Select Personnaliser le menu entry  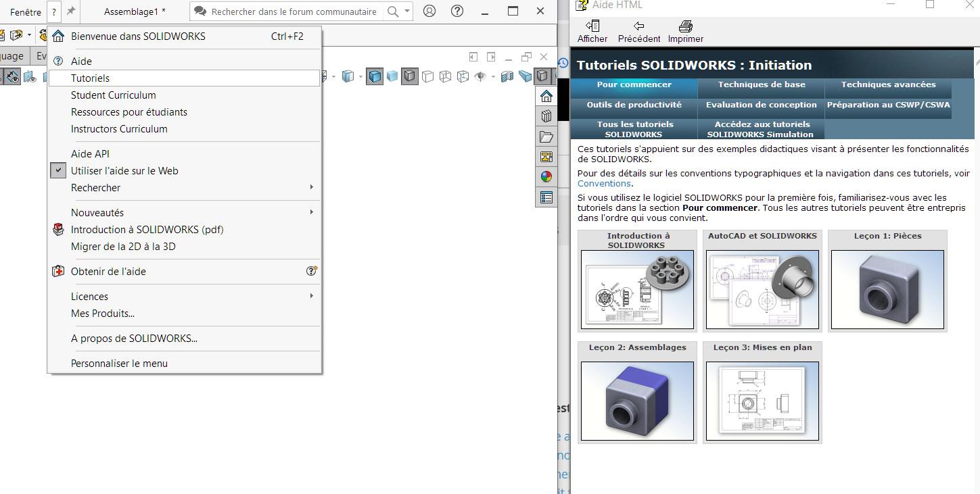coord(185,364)
